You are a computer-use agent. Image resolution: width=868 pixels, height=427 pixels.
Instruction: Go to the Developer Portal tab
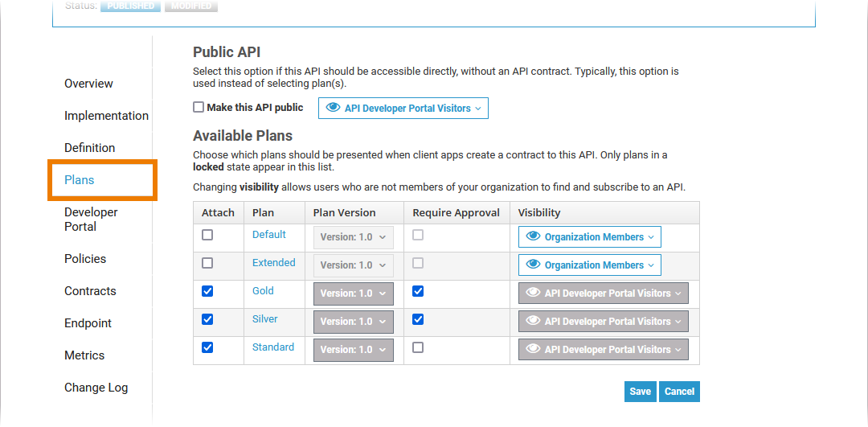91,220
